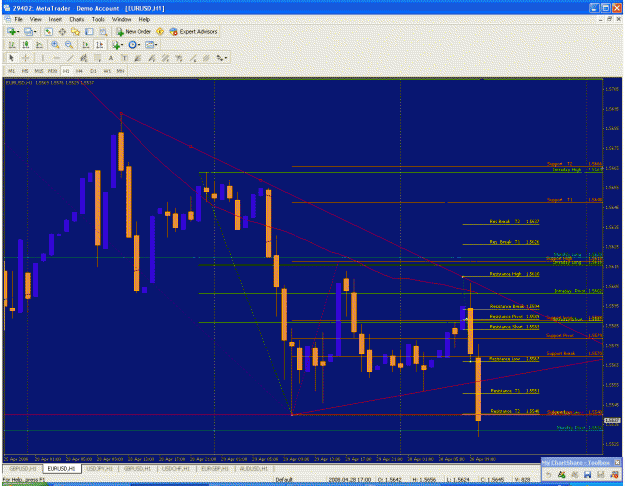The width and height of the screenshot is (625, 486).
Task: Zoom out of the chart
Action: 69,45
